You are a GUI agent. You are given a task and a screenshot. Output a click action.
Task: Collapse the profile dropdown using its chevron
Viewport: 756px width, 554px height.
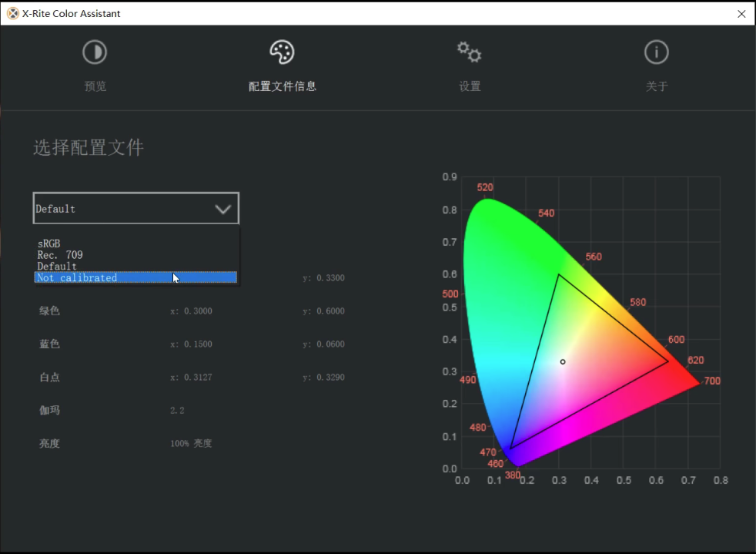(223, 208)
